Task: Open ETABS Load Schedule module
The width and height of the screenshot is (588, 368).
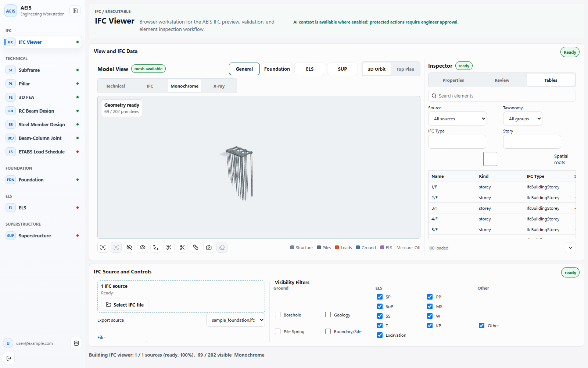Action: pyautogui.click(x=42, y=152)
